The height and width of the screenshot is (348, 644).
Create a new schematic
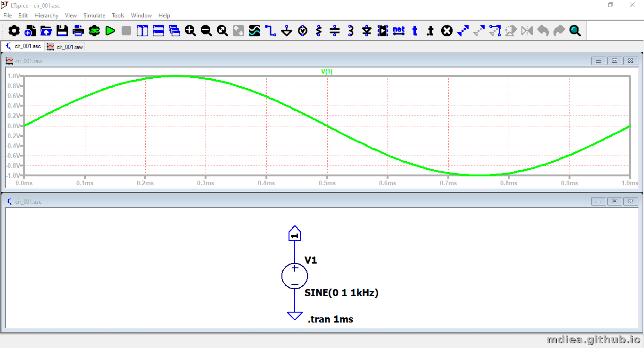coord(30,31)
